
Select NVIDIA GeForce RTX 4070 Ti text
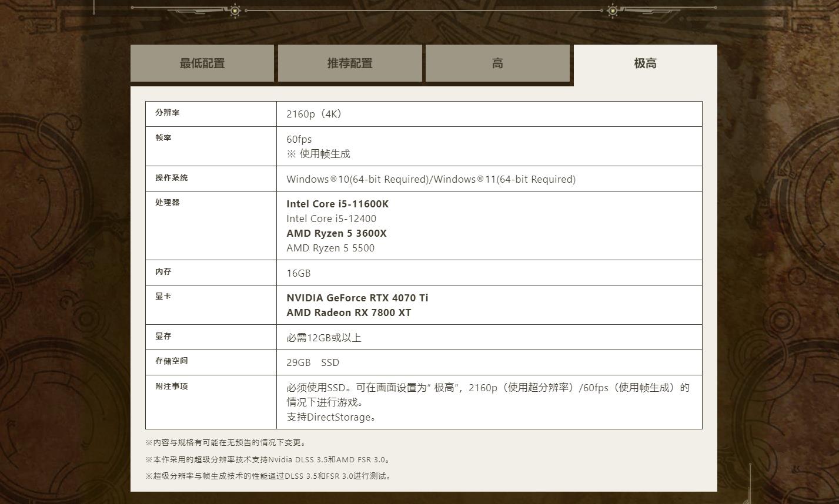[x=357, y=298]
